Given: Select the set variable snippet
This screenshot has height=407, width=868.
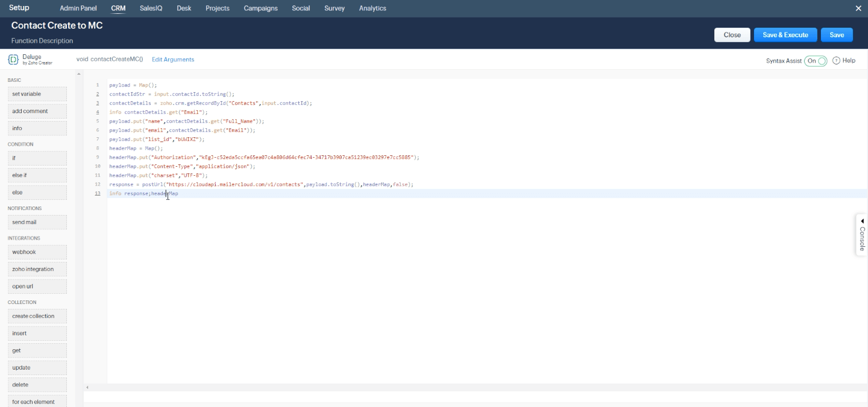Looking at the screenshot, I should pos(37,94).
